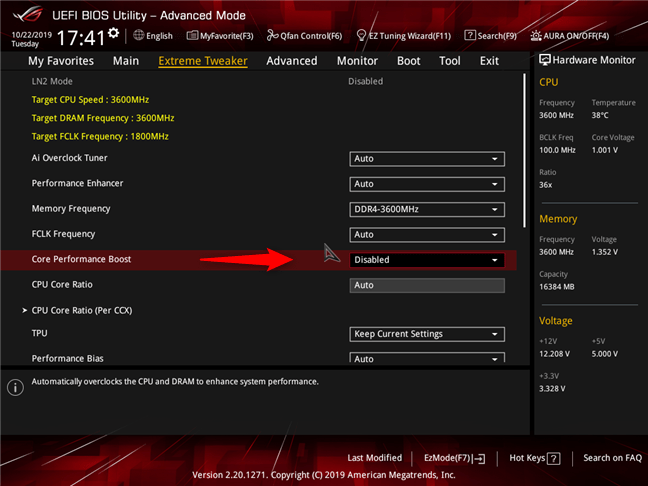Open the Memory Frequency DDR4-3600MHz dropdown
The height and width of the screenshot is (486, 648).
(427, 209)
